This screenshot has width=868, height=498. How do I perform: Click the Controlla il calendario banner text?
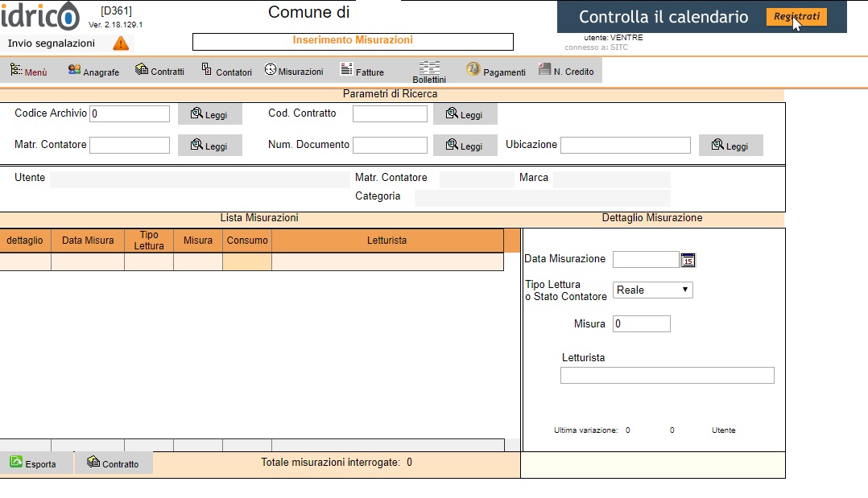663,17
